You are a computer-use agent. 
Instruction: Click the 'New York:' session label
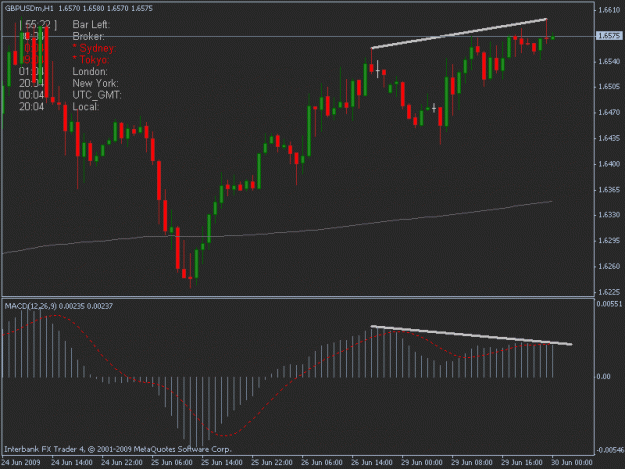95,83
